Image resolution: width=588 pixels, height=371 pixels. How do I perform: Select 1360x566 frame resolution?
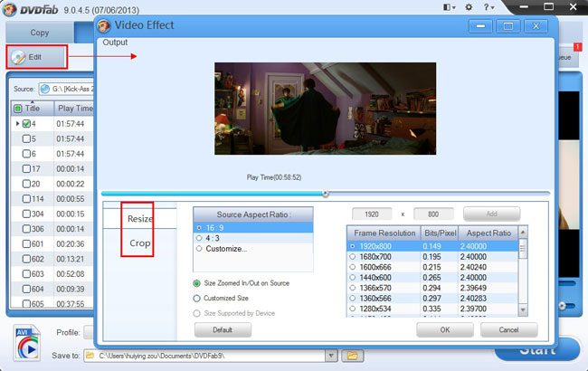432,299
